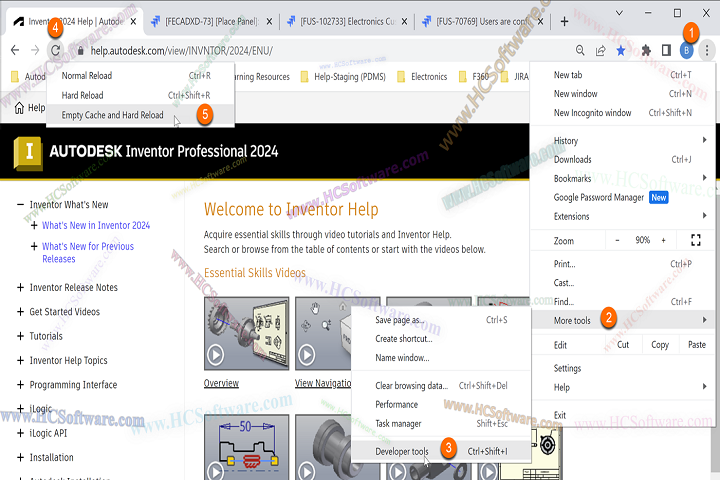Open the Help-Staging (PDMS) bookmark folder

(343, 77)
